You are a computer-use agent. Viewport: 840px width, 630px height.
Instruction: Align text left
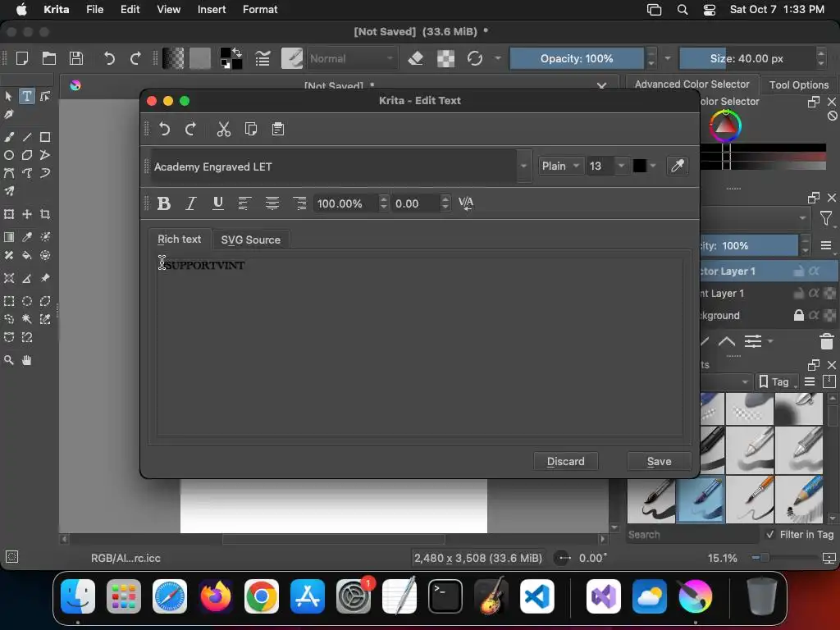244,203
